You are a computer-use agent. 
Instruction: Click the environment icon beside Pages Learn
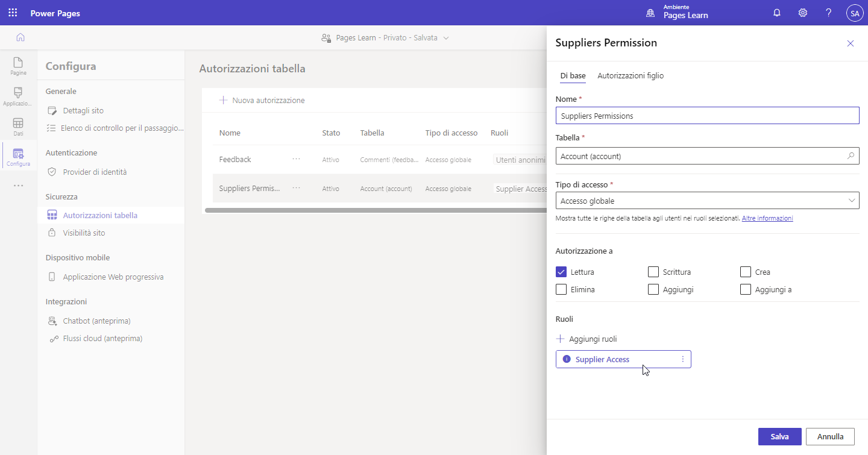[650, 13]
